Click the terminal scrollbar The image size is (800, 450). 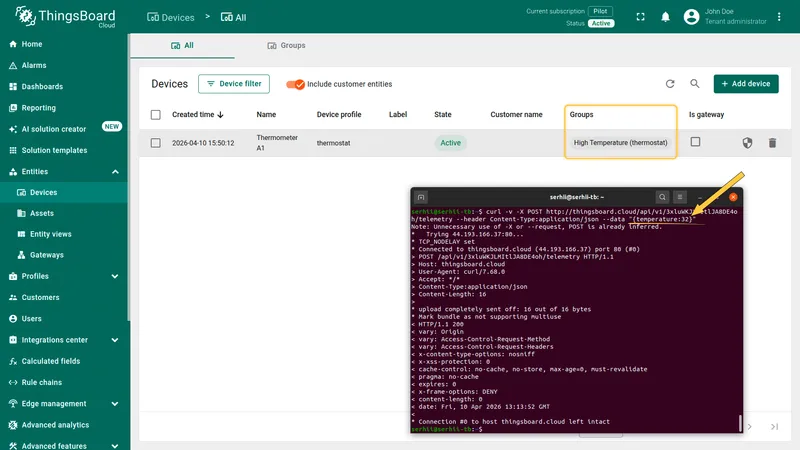(740, 423)
